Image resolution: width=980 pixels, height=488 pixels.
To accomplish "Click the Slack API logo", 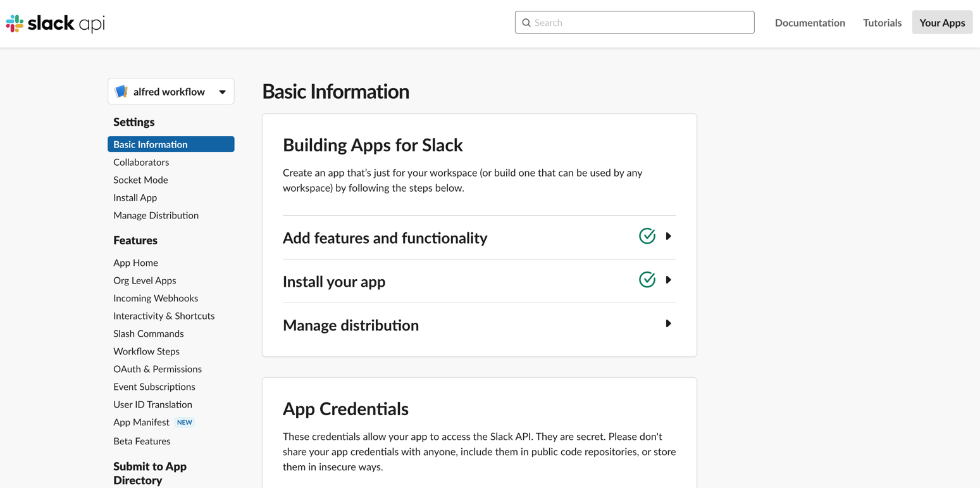I will coord(55,23).
